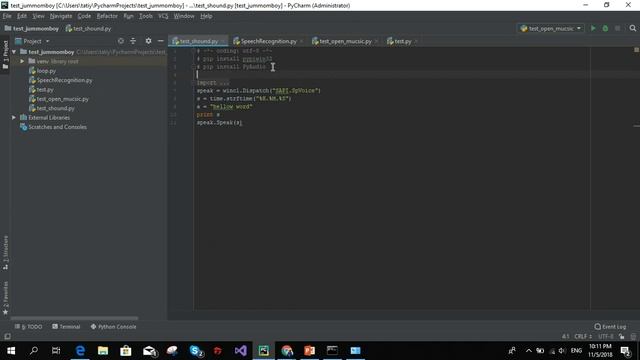Open Chrome from the taskbar
Screen dimensions: 640x360
pyautogui.click(x=287, y=351)
